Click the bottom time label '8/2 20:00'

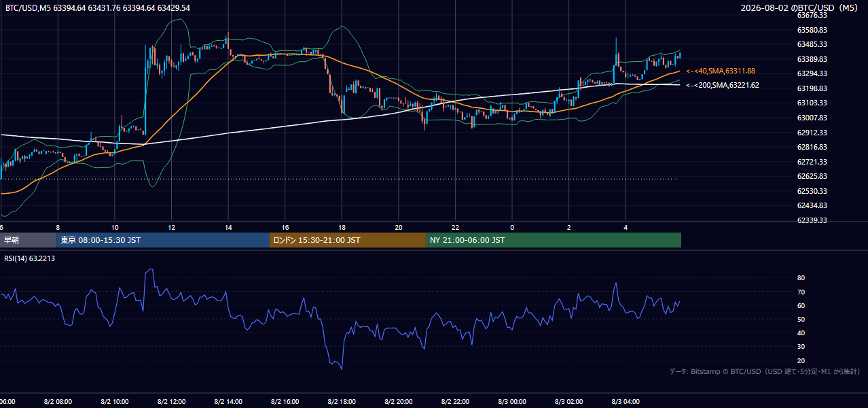[x=399, y=402]
